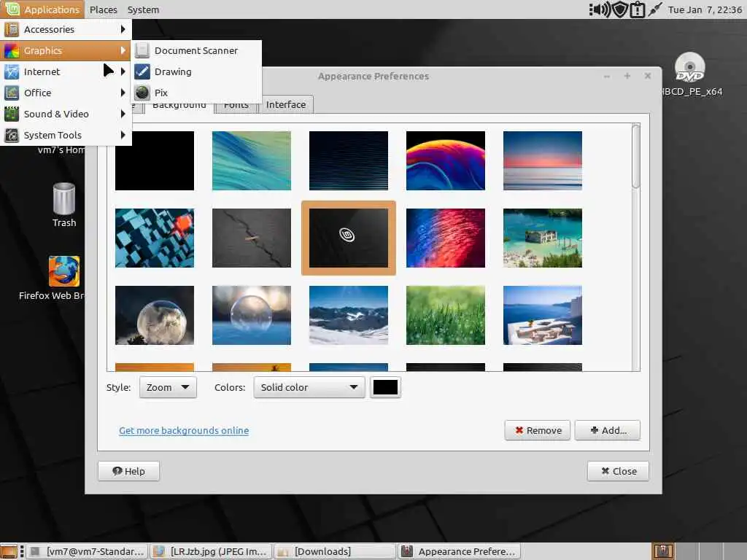
Task: Follow Get more backgrounds online link
Action: tap(184, 430)
